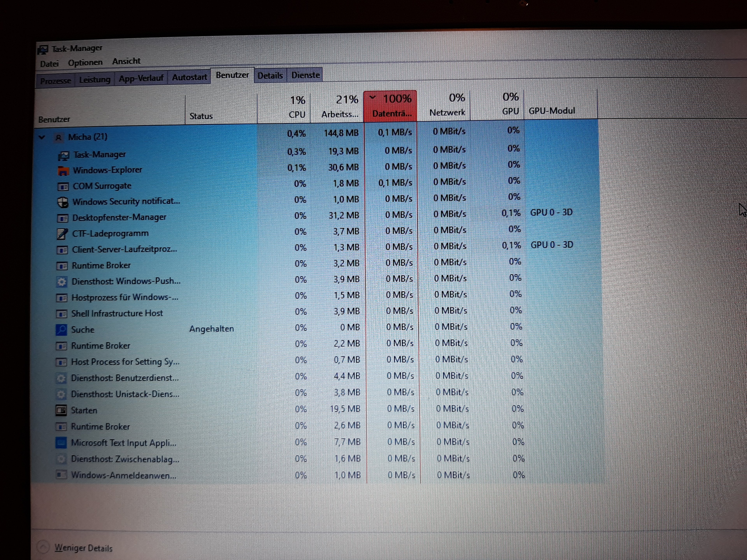Screen dimensions: 747x560
Task: Click the red Datenträ... 100% column header
Action: (390, 106)
